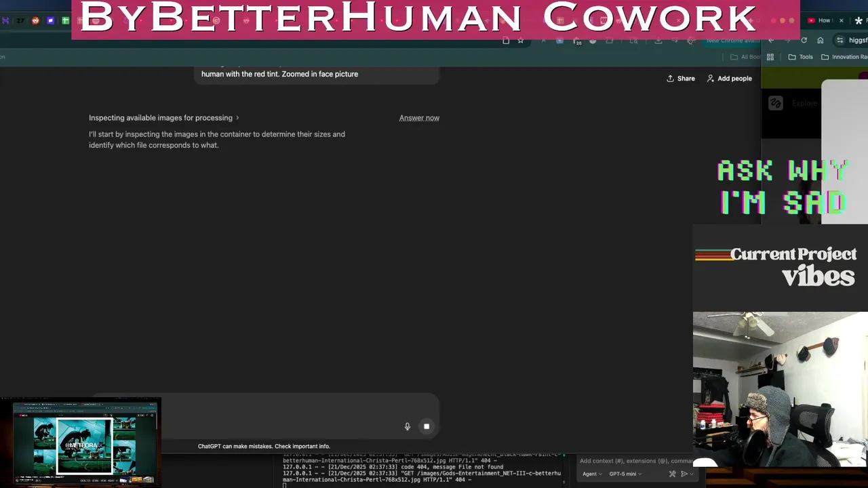Bookmark this page with the star icon

(521, 41)
